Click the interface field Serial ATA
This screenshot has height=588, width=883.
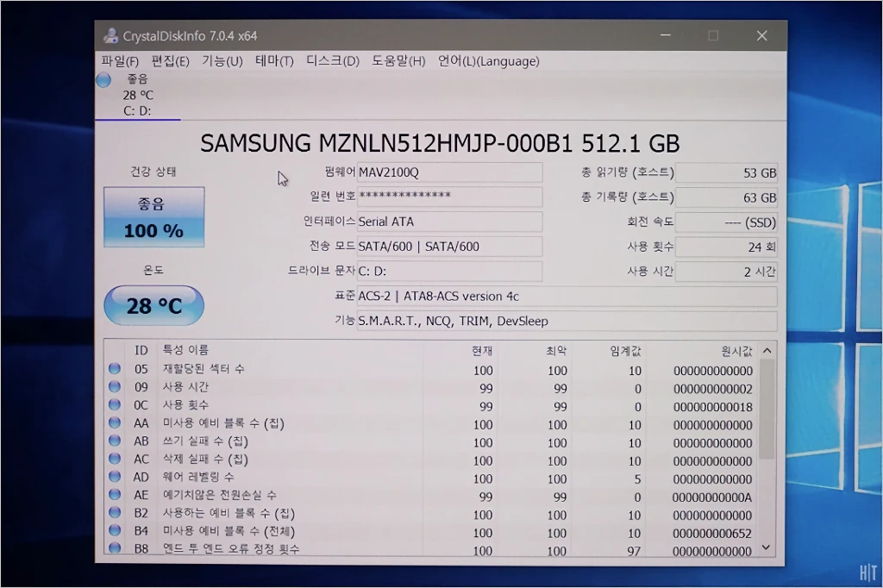point(449,222)
